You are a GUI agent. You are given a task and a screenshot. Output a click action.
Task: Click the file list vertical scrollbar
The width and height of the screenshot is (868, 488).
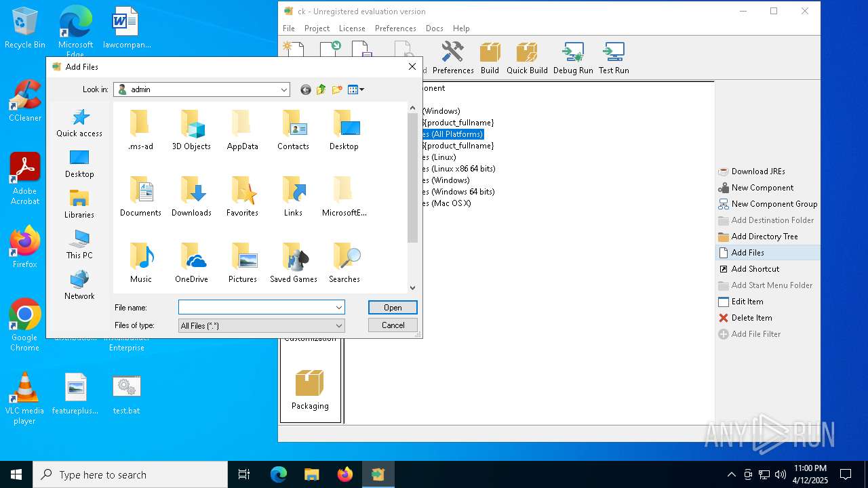(412, 178)
